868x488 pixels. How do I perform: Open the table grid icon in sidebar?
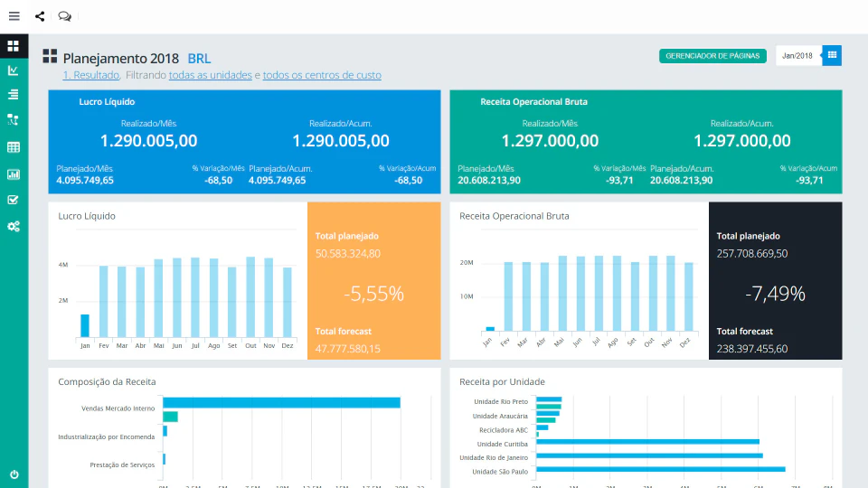(14, 147)
